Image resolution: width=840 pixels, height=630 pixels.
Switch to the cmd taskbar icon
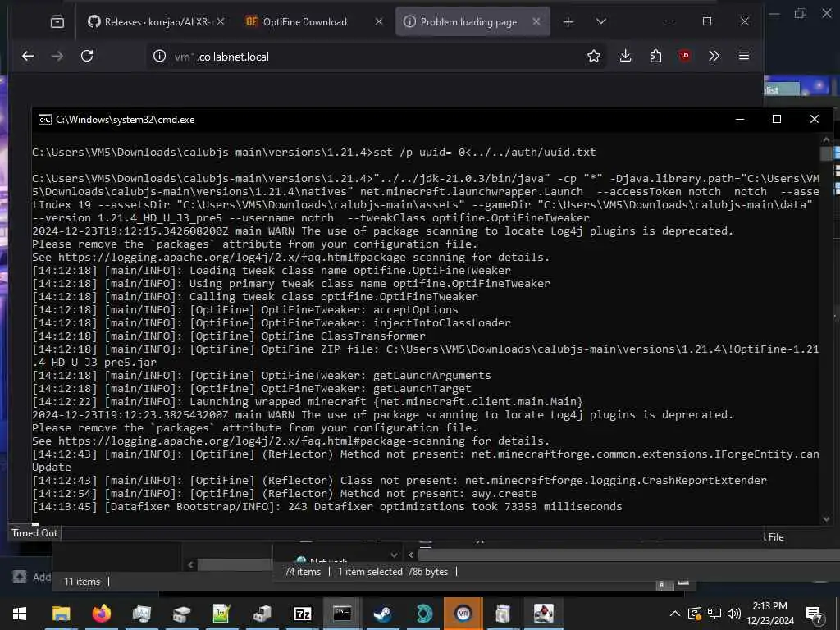[x=342, y=614]
